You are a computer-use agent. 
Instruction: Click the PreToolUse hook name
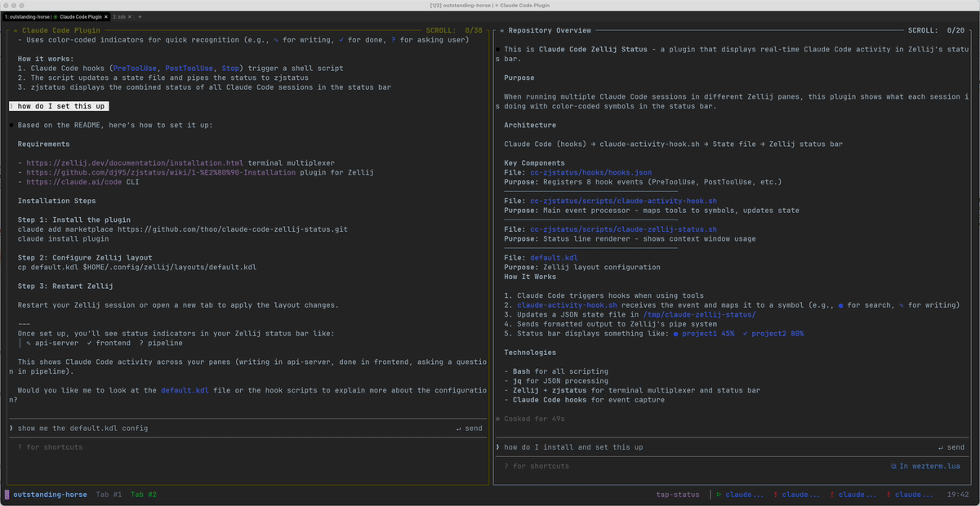136,69
